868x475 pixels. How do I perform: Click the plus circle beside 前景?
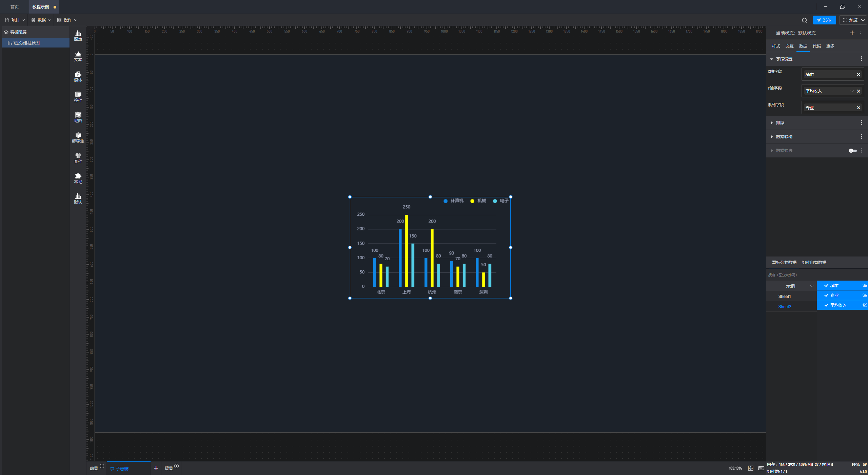coord(102,466)
